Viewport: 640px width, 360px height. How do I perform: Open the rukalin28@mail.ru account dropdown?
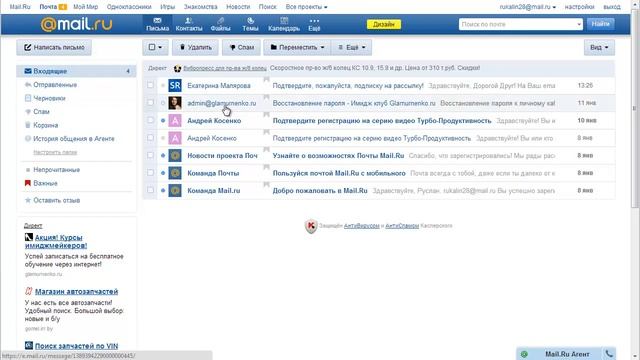coord(527,7)
